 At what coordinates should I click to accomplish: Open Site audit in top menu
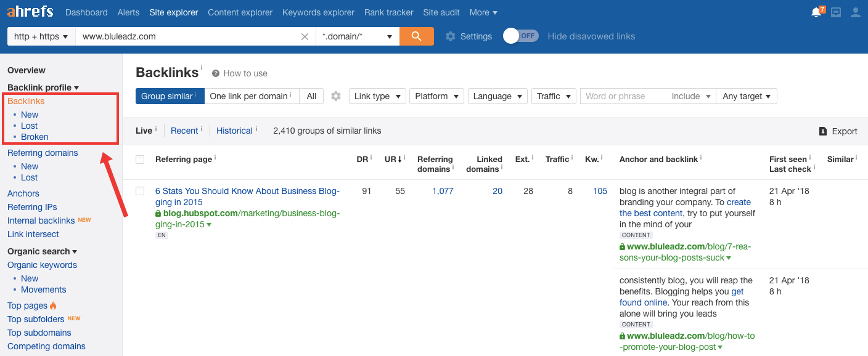tap(441, 12)
